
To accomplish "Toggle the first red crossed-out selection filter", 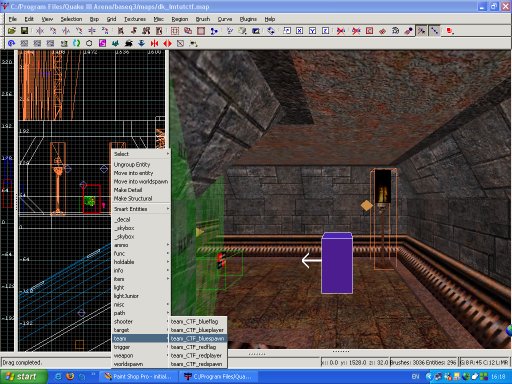I will (341, 31).
